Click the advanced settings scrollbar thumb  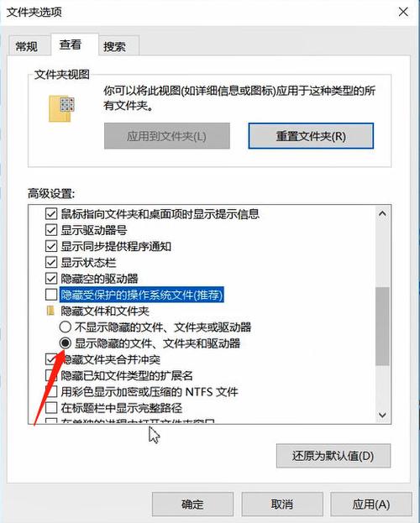tap(382, 327)
